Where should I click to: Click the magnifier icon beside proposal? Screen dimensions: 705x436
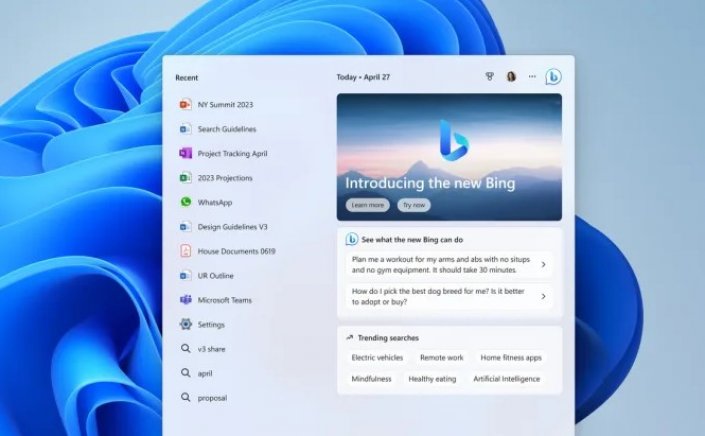(x=185, y=397)
